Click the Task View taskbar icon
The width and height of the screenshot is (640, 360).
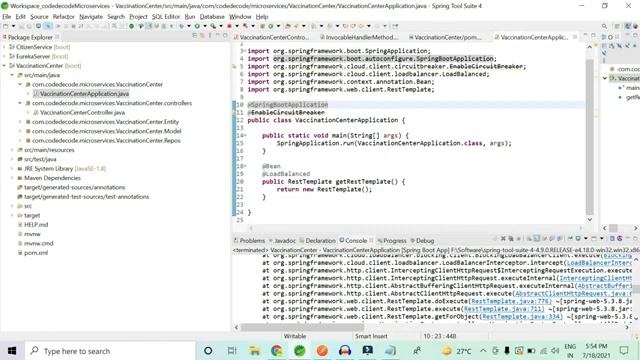[x=232, y=351]
